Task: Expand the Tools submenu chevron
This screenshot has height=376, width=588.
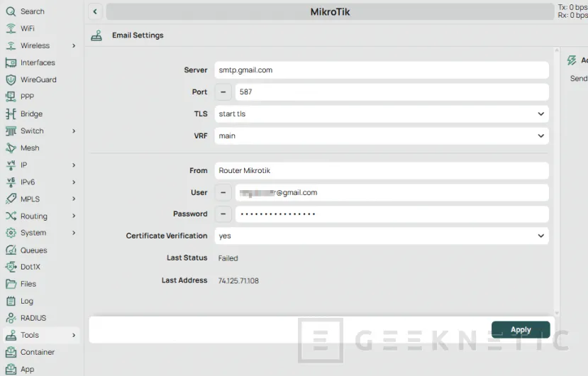Action: pos(74,335)
